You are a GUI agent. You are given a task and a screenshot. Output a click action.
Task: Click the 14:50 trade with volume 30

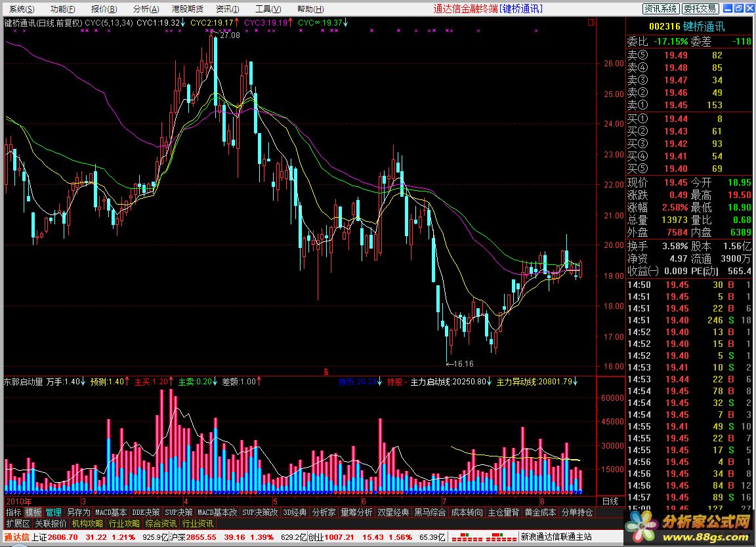tap(689, 285)
